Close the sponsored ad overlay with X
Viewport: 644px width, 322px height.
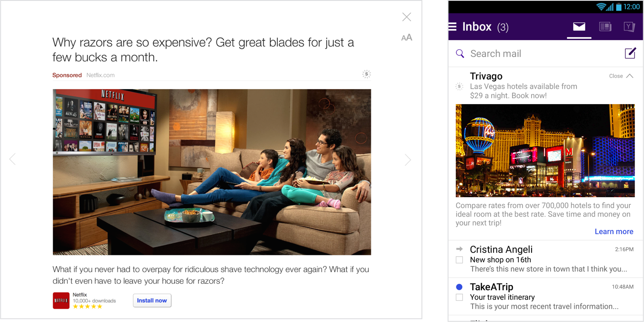(406, 17)
